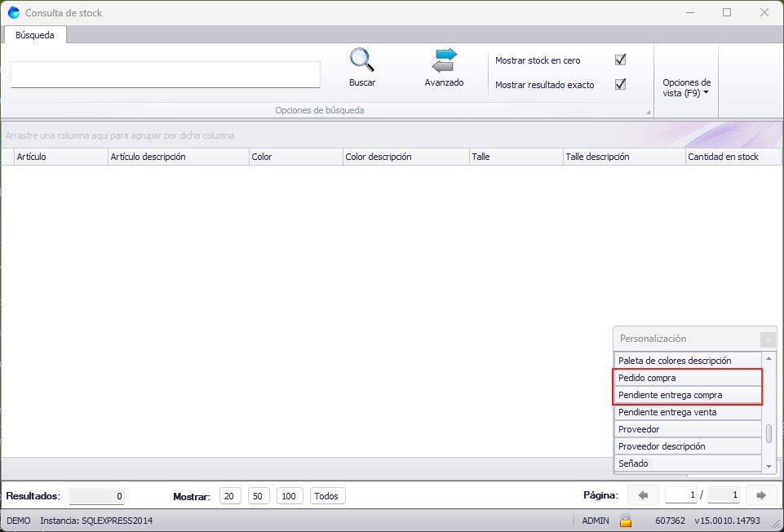
Task: Click the Todos results button
Action: click(x=327, y=496)
